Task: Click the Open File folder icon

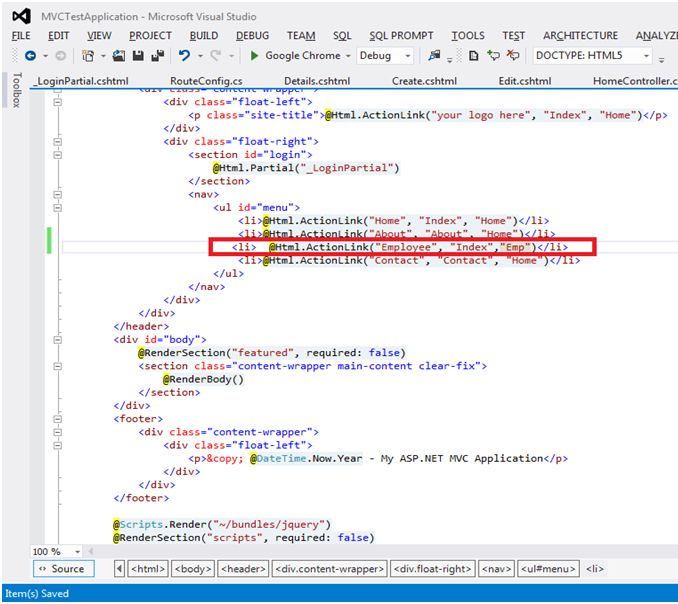Action: (120, 56)
